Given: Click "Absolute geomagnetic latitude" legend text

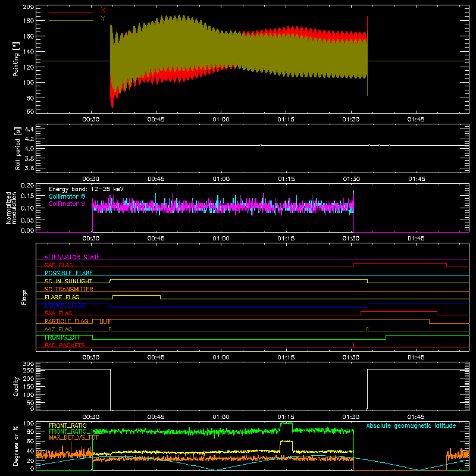Looking at the screenshot, I should tap(411, 426).
